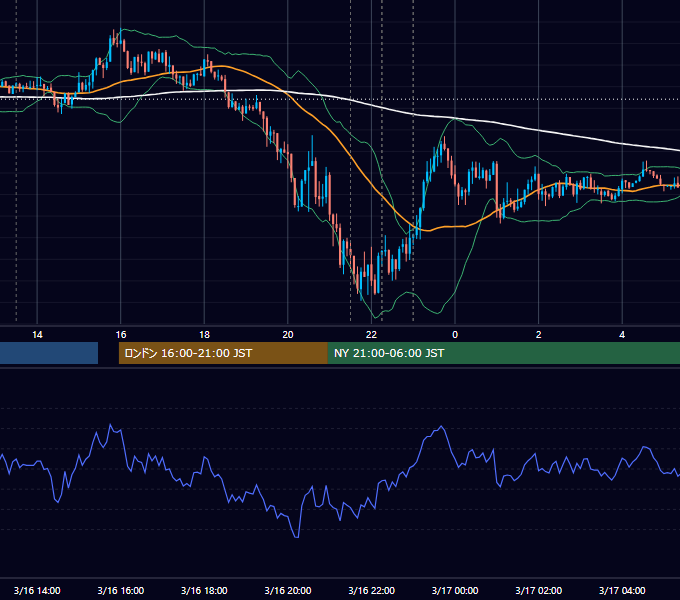Click the '14' hour label on chart axis
Viewport: 680px width, 600px height.
(x=37, y=335)
